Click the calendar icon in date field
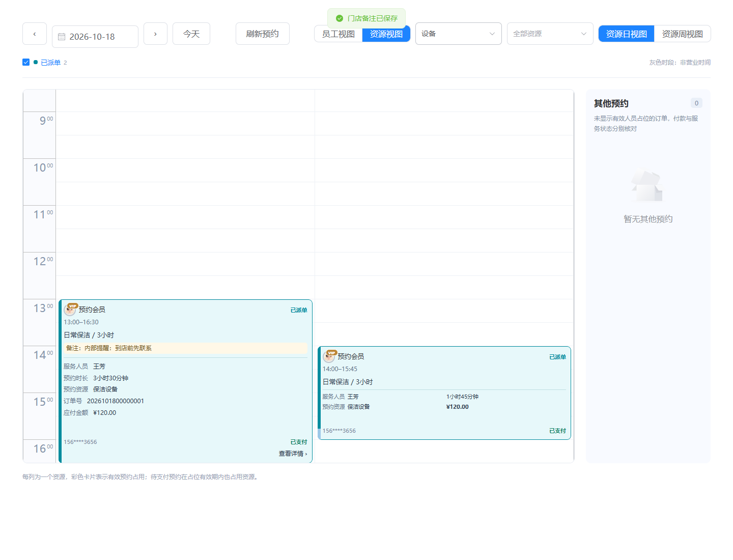This screenshot has height=560, width=733. click(x=62, y=37)
